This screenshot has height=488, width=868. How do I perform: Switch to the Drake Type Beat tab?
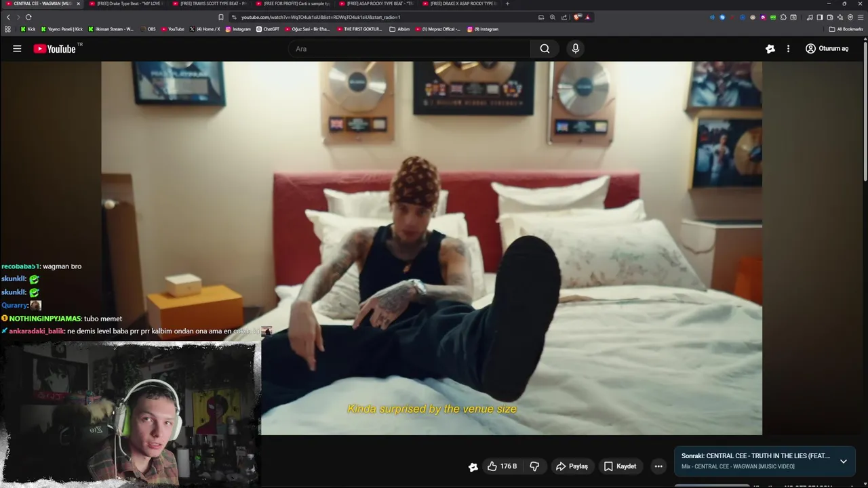[x=128, y=3]
